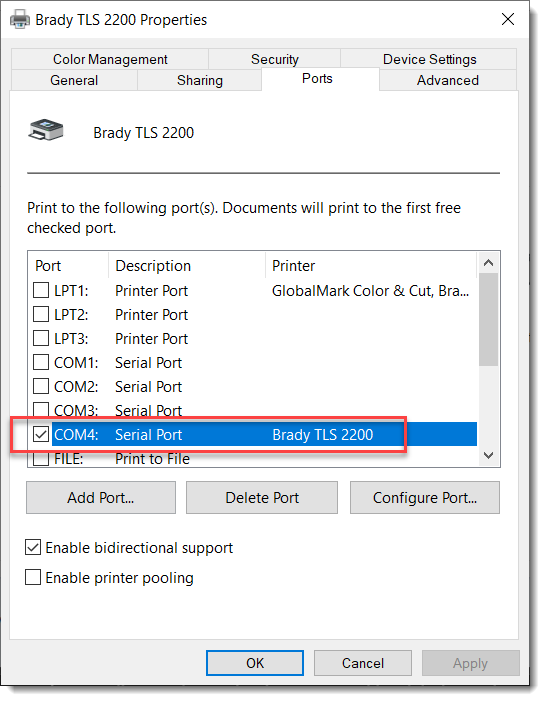Select the COM1 'Serial Port' description
Viewport: 545px width, 701px height.
click(148, 363)
